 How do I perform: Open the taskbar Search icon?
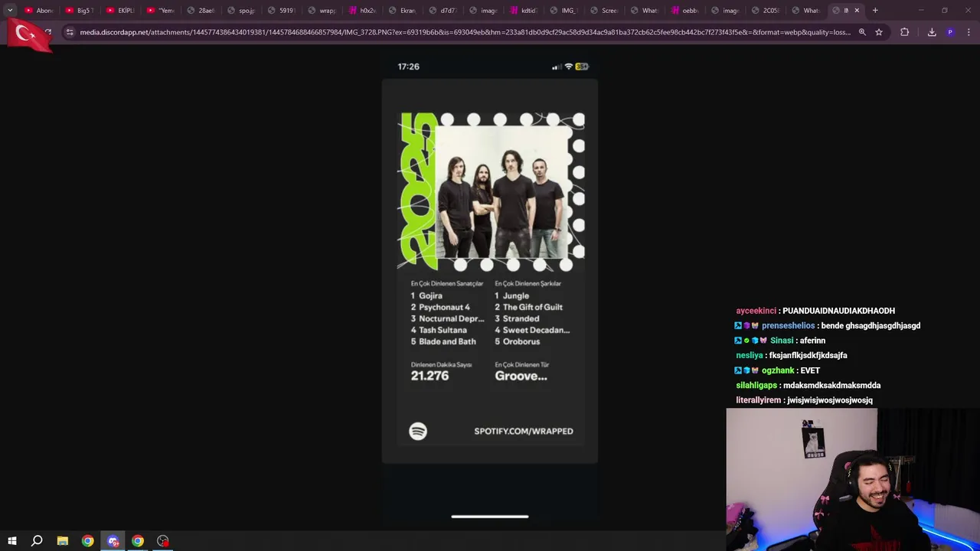point(37,541)
